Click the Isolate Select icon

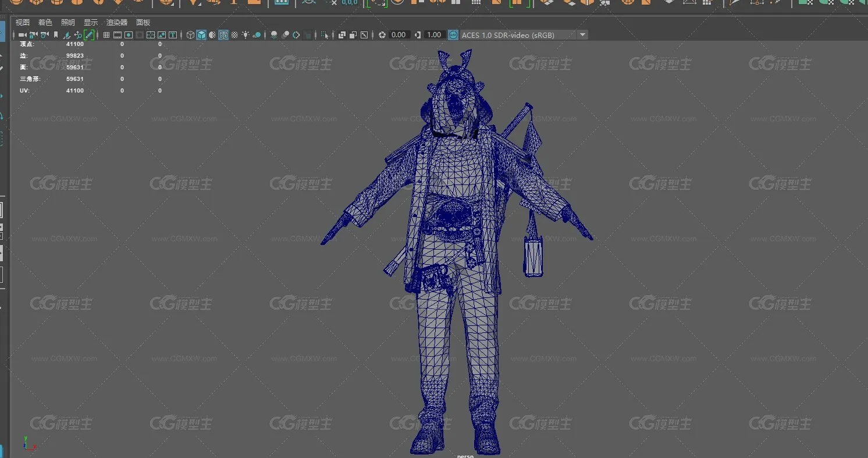[x=325, y=35]
